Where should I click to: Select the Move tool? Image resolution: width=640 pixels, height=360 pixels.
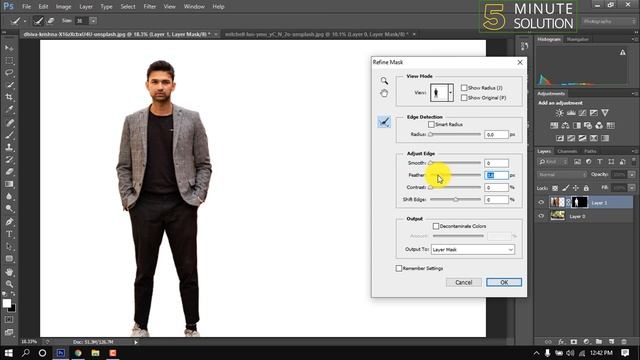pos(9,48)
